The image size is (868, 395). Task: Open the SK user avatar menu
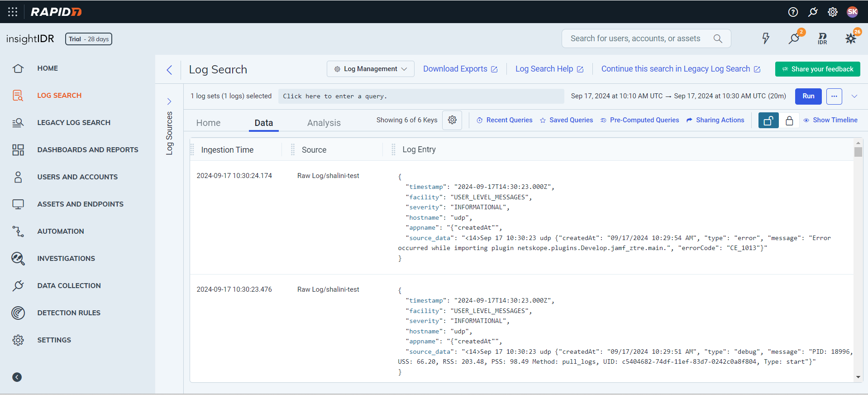point(853,12)
